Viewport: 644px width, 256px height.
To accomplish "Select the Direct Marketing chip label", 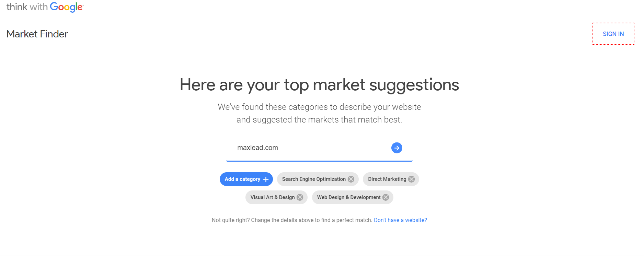I will (387, 179).
